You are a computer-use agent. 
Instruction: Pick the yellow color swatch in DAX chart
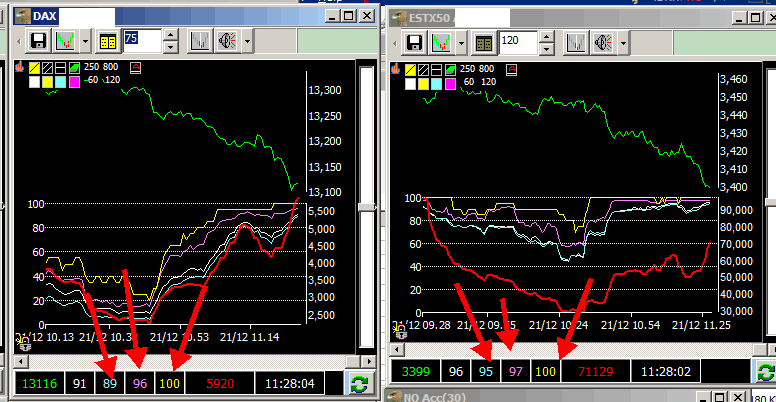pyautogui.click(x=48, y=82)
